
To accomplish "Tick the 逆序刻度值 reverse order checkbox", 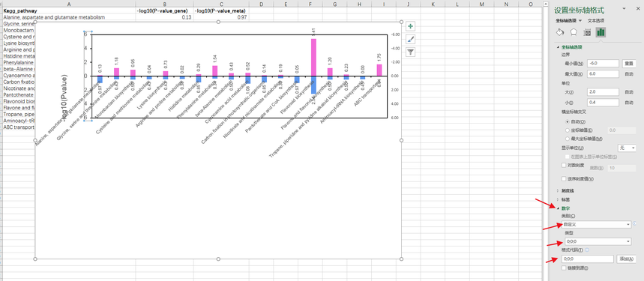I will coord(564,178).
